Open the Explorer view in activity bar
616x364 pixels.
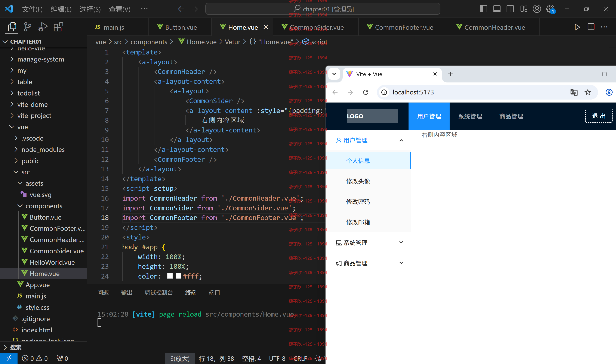pos(12,27)
